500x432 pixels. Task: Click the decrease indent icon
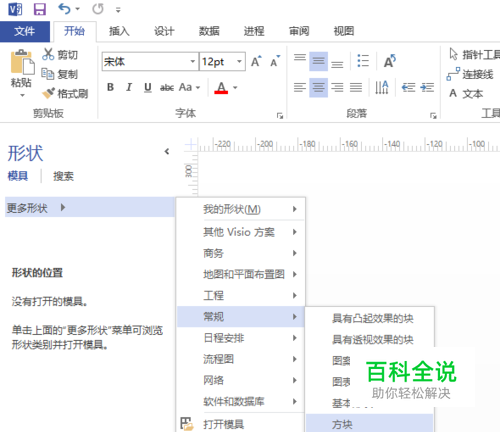point(408,88)
